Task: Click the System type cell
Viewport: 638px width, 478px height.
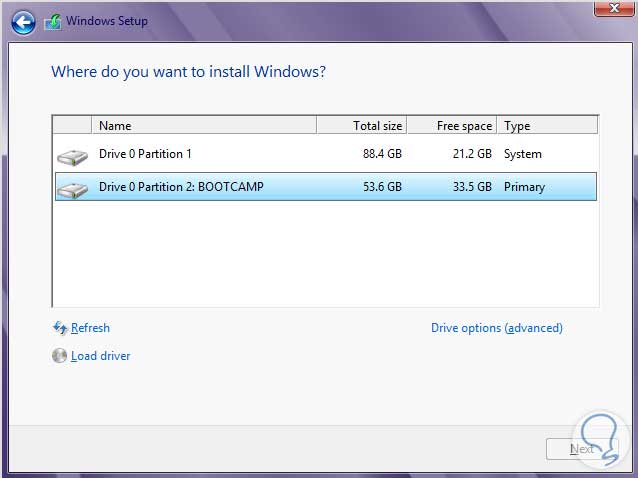Action: pyautogui.click(x=523, y=154)
